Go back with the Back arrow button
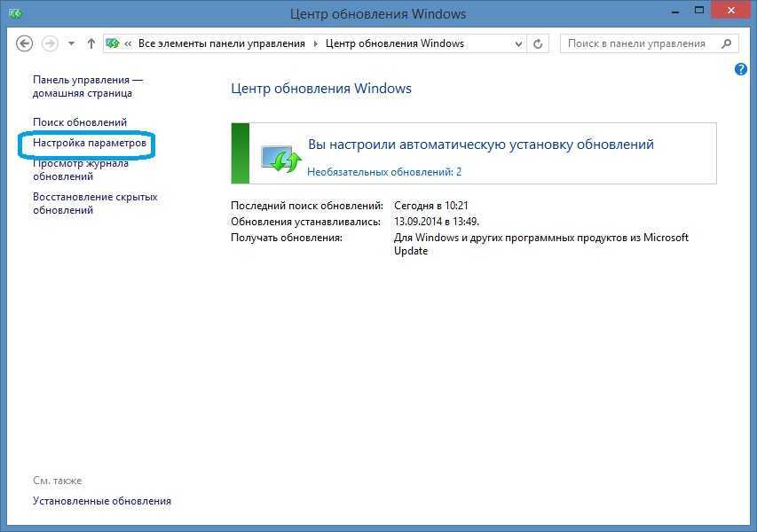 [24, 44]
